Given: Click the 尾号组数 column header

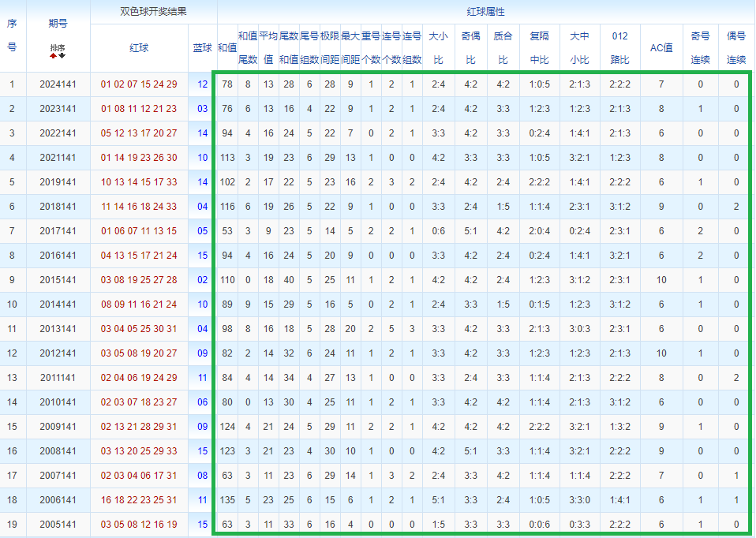Looking at the screenshot, I should click(x=309, y=47).
